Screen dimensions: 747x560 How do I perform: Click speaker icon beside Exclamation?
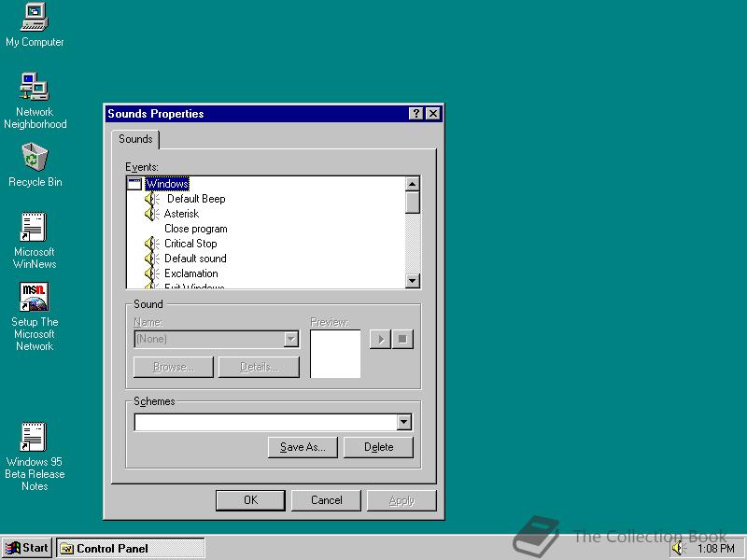click(151, 273)
